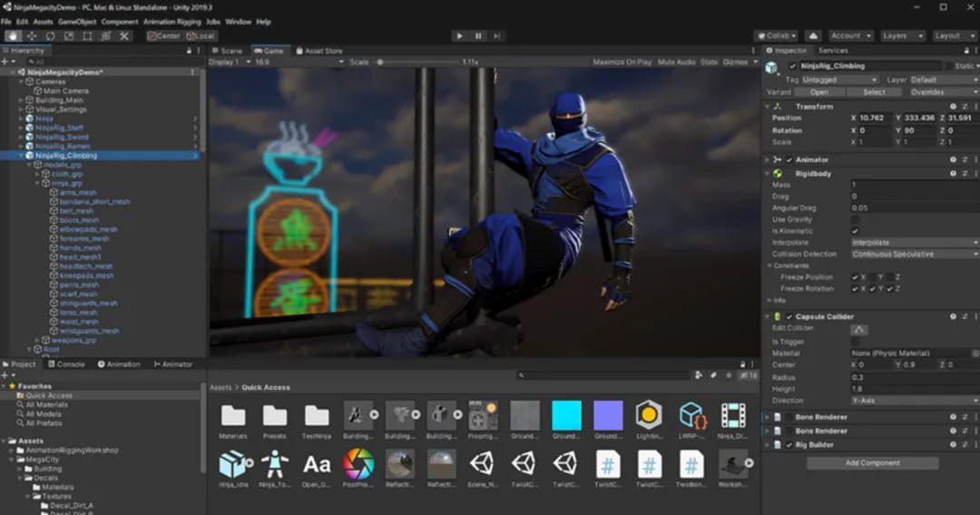Select the Rotate tool in the toolbar
The width and height of the screenshot is (980, 515).
click(x=50, y=35)
